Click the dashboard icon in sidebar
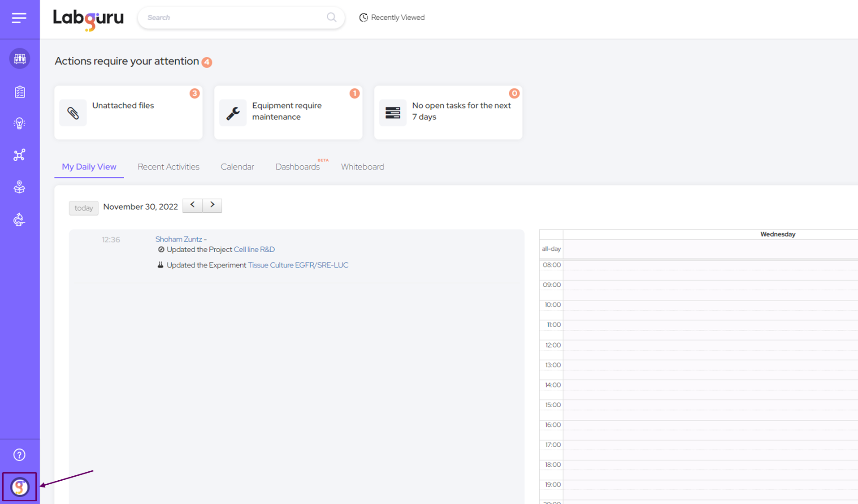 pos(19,59)
